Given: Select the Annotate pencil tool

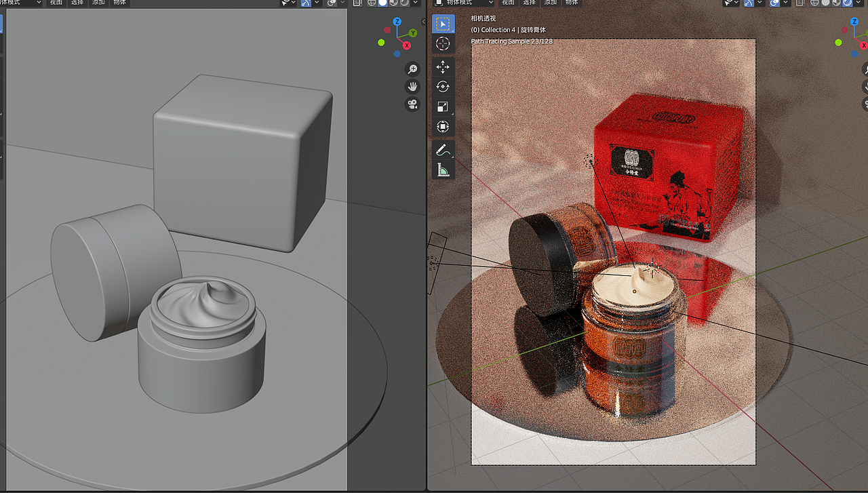Looking at the screenshot, I should click(x=443, y=149).
